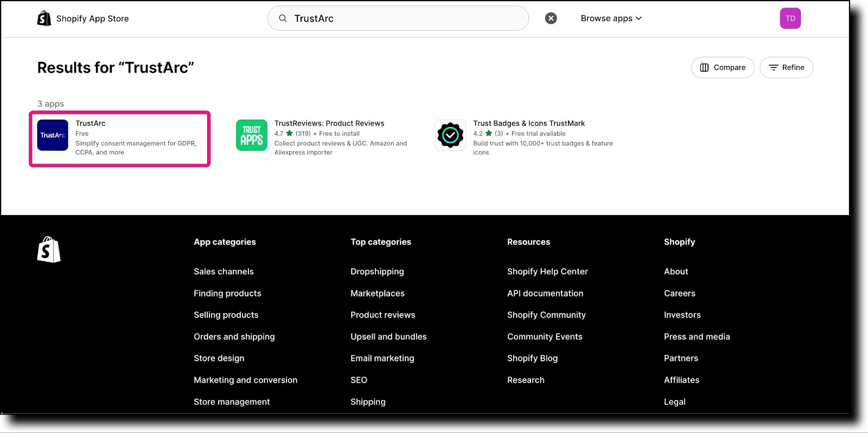Open Investors link
The image size is (868, 433).
pos(682,315)
